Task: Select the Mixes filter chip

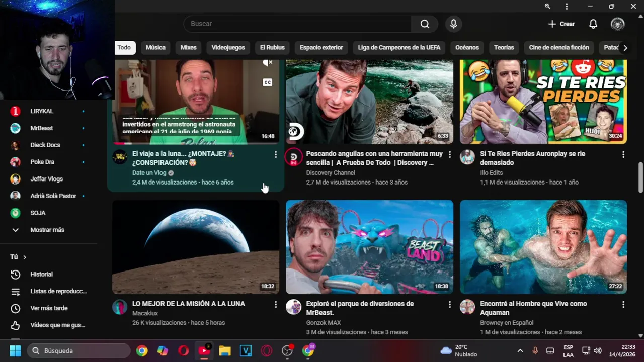Action: pyautogui.click(x=188, y=47)
